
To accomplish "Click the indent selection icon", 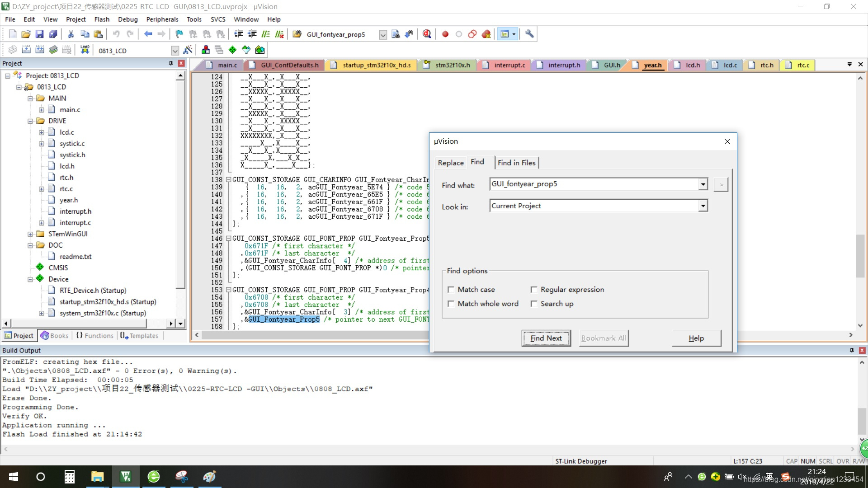I will [239, 34].
